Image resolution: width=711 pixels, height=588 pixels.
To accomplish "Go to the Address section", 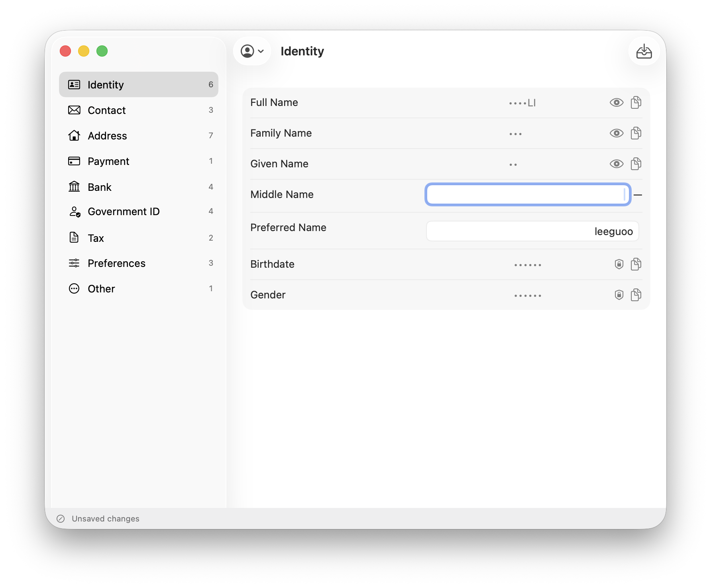I will pyautogui.click(x=139, y=135).
